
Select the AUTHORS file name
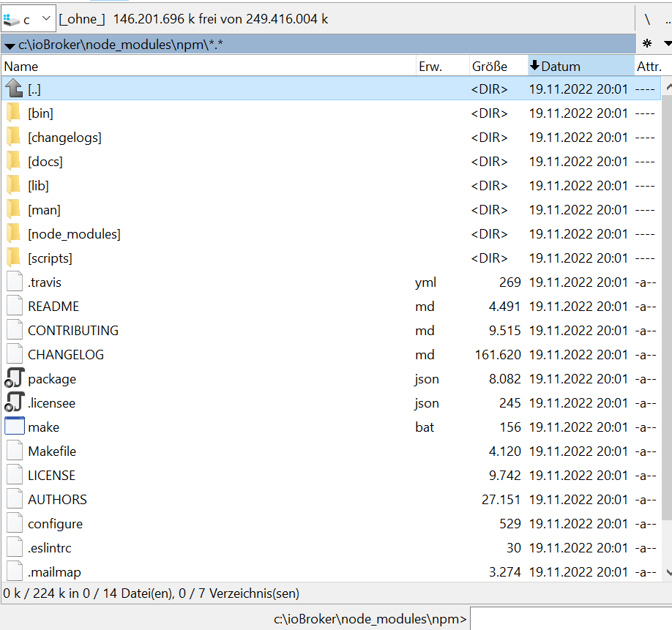pyautogui.click(x=57, y=500)
